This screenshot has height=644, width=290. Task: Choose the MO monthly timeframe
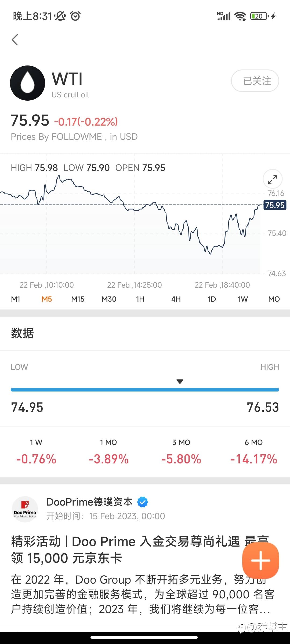tap(274, 299)
